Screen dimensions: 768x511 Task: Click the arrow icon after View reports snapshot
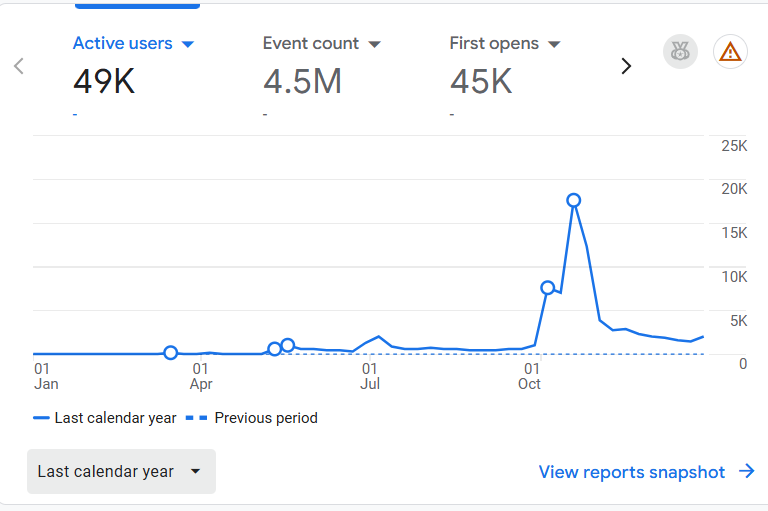click(746, 472)
